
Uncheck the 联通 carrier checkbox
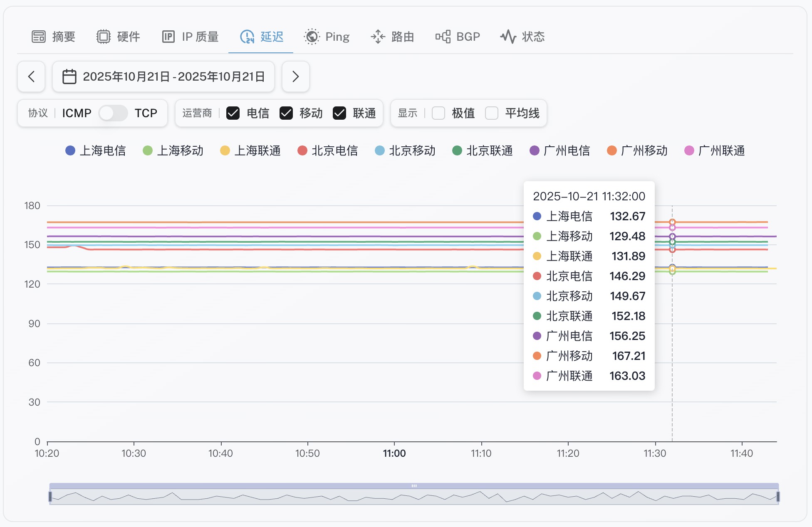tap(339, 113)
